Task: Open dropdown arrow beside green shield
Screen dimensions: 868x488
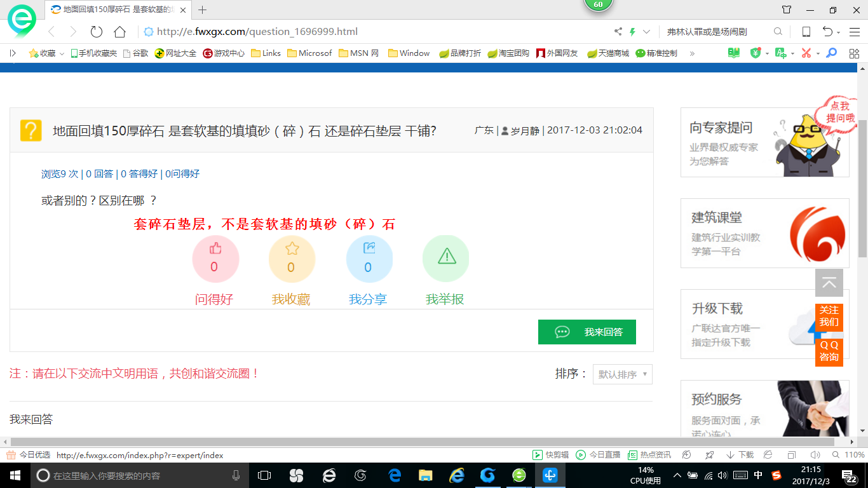Action: tap(767, 54)
